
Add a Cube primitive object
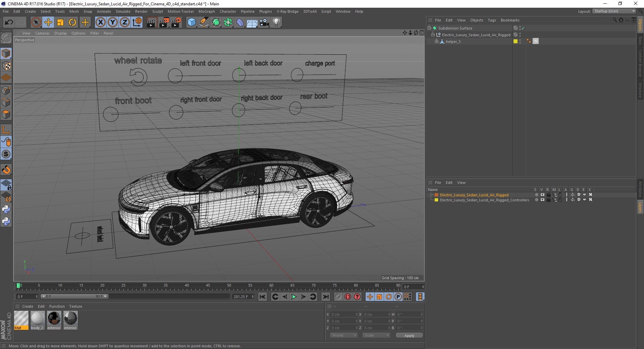point(192,22)
